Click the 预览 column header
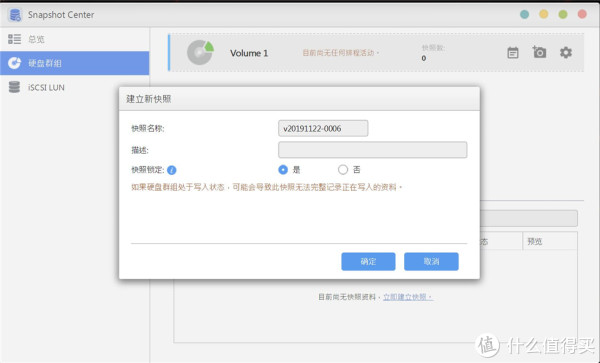Image resolution: width=600 pixels, height=363 pixels. (535, 242)
